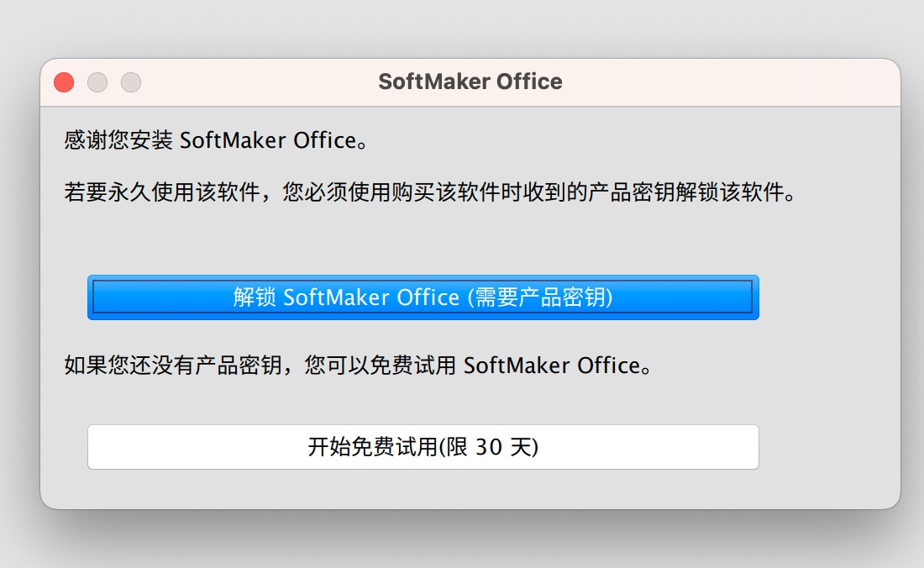This screenshot has width=924, height=568.
Task: Click the no-product-key free trial hint text
Action: (x=358, y=366)
